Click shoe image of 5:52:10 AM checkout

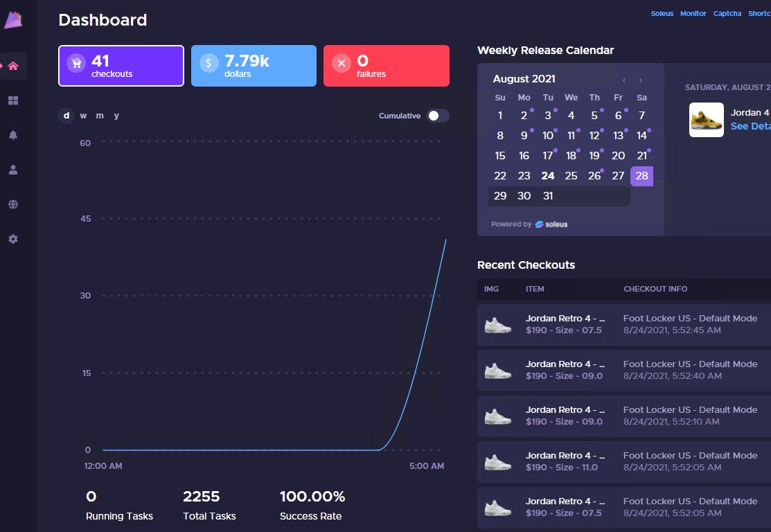[497, 416]
